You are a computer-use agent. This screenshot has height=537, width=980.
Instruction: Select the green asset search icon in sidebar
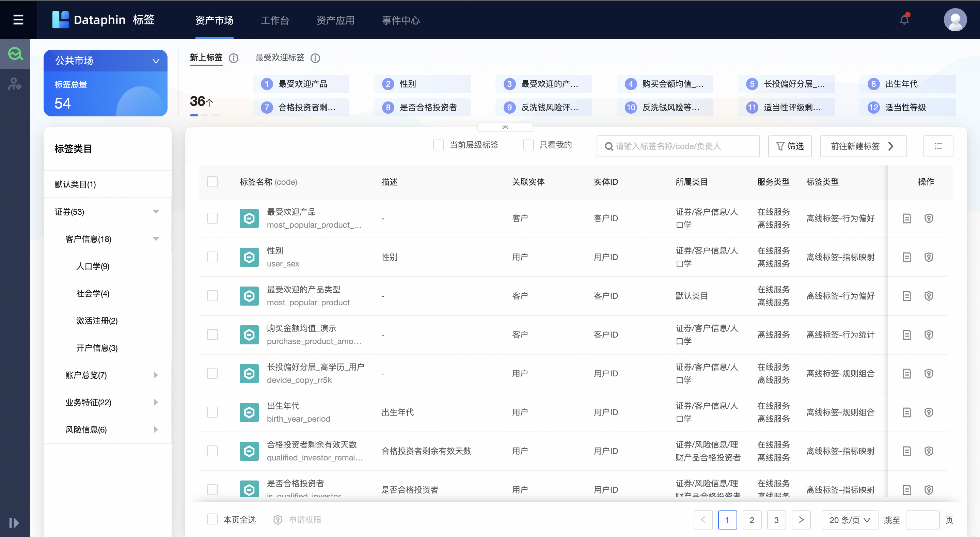15,53
